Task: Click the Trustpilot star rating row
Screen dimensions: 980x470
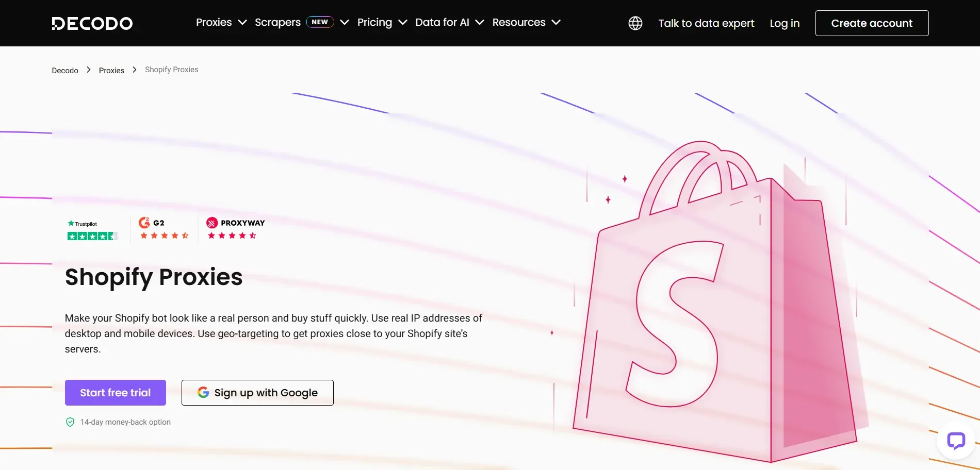Action: [92, 236]
